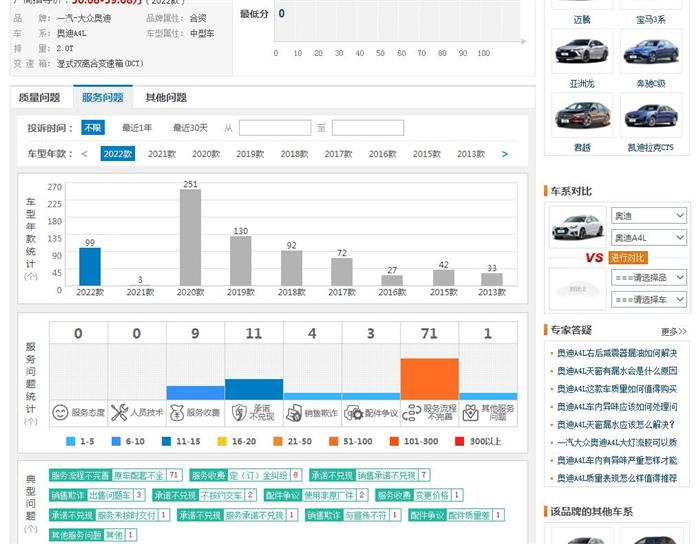Select the 1-5 legend color swatch

[71, 441]
